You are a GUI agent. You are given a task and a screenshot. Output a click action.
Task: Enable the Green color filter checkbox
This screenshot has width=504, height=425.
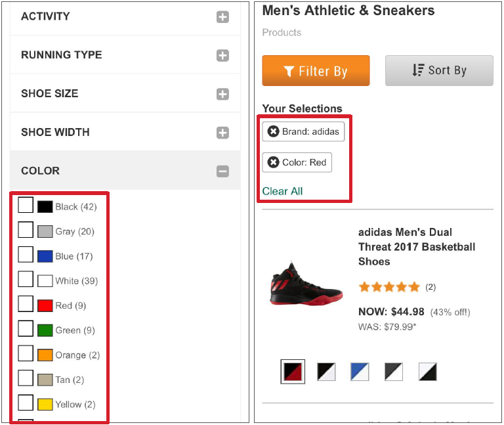click(26, 328)
